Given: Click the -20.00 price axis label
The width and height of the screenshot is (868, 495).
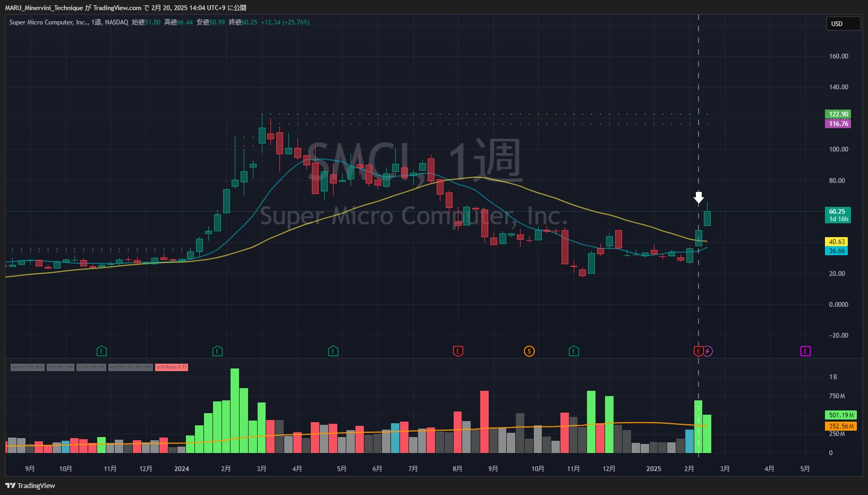Looking at the screenshot, I should (839, 335).
